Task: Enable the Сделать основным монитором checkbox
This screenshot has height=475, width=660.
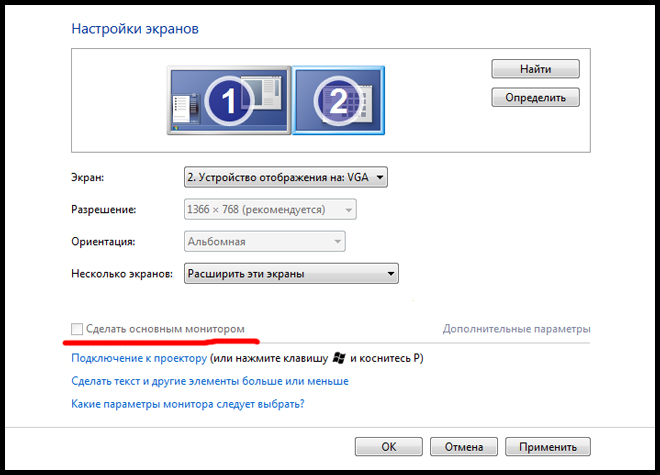Action: pyautogui.click(x=77, y=328)
